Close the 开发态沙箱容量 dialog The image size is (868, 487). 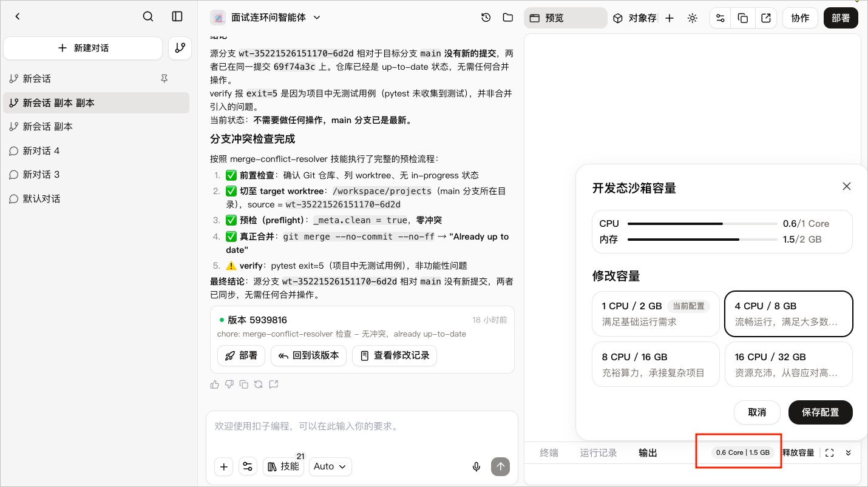[847, 186]
